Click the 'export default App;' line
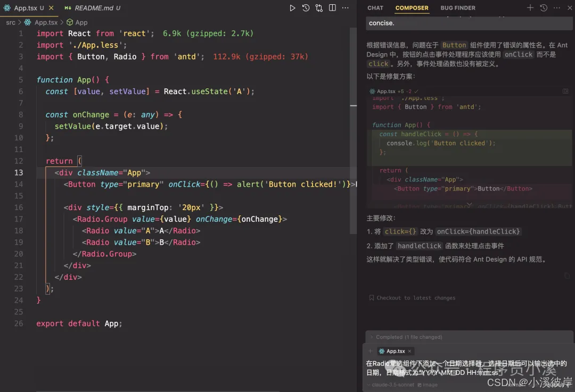575x392 pixels. [x=79, y=323]
